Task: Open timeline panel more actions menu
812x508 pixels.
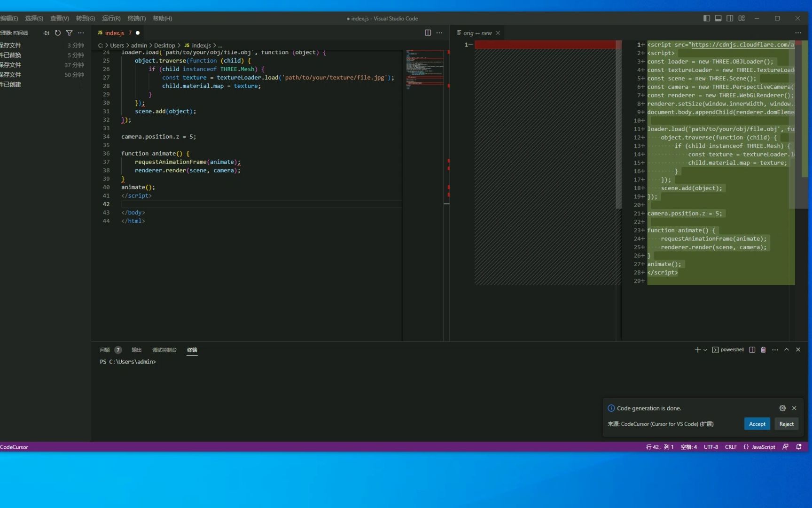Action: coord(81,33)
